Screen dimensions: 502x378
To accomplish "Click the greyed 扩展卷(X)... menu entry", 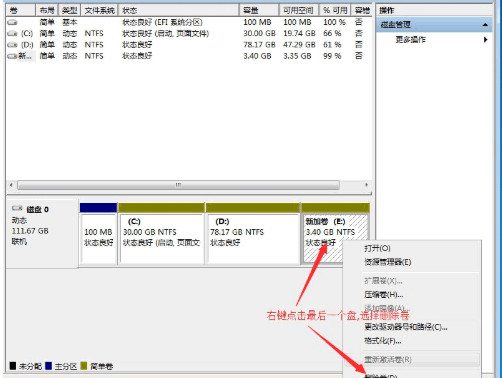I will point(383,281).
